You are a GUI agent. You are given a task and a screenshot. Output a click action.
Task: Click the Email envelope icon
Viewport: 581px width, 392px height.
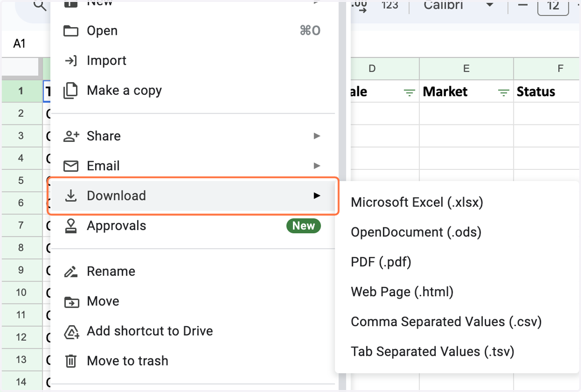click(x=71, y=166)
